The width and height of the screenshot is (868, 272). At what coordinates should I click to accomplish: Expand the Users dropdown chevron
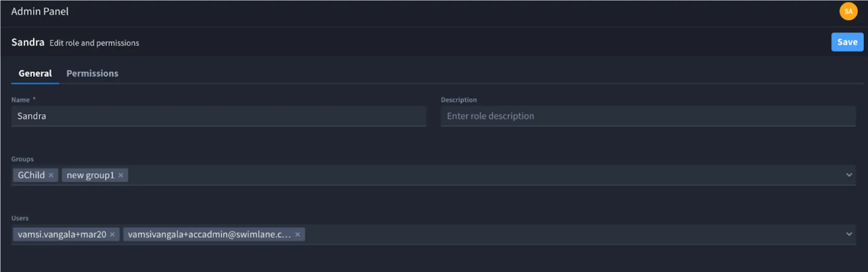(849, 234)
